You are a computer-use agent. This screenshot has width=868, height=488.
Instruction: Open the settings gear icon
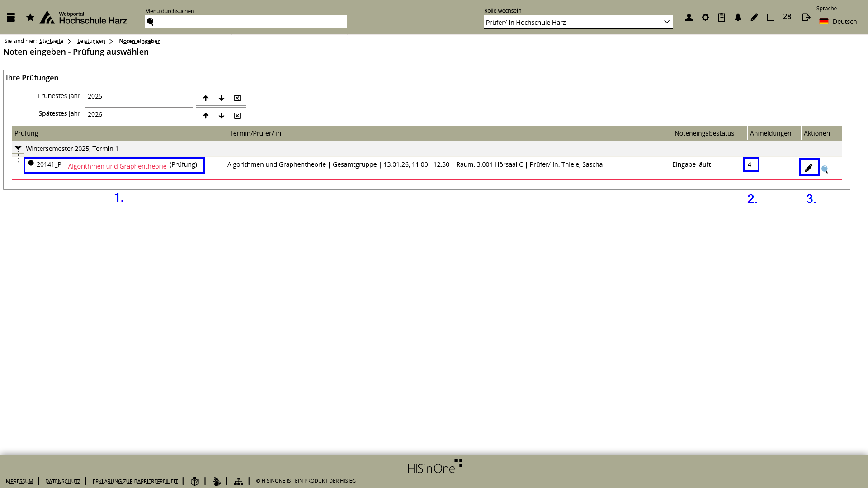pos(705,18)
